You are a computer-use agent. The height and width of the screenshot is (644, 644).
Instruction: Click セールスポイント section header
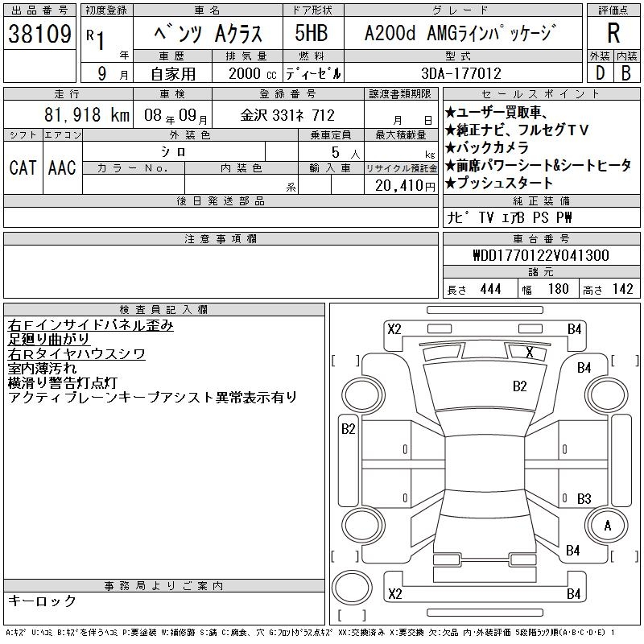click(541, 94)
